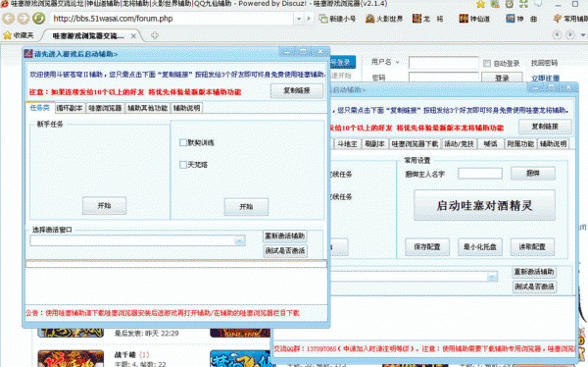Close the 哇塞游戏浏览器交流 browser tab

click(x=133, y=36)
